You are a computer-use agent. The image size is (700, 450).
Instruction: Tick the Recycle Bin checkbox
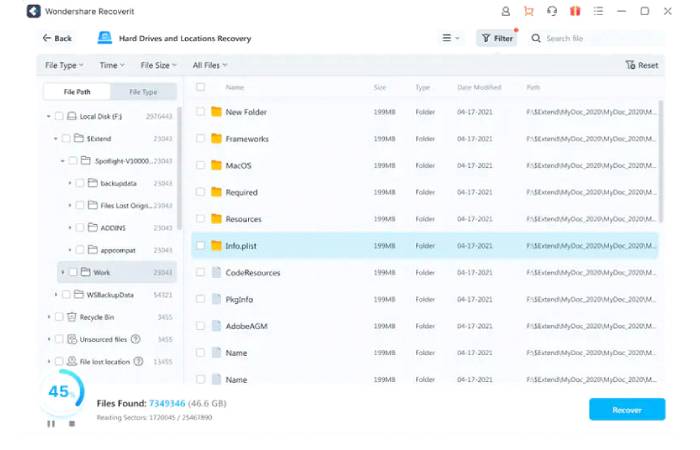(x=59, y=317)
